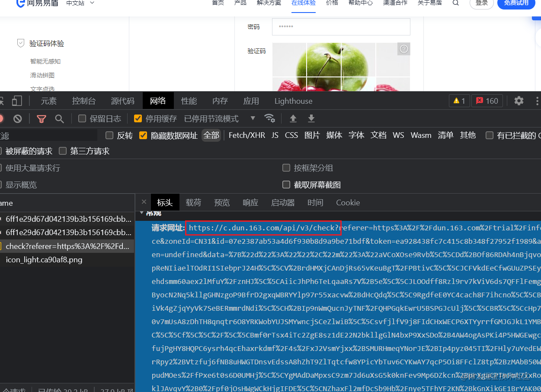Open the 中文站 language dropdown

point(80,3)
